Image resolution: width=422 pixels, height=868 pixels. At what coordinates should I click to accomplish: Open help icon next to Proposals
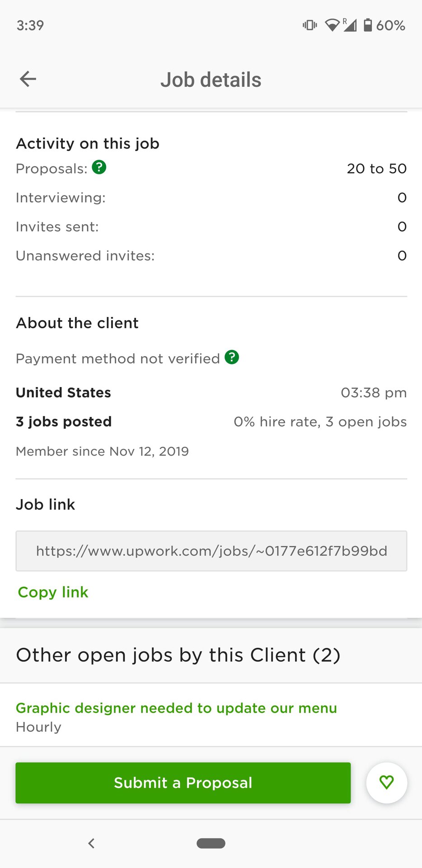click(99, 167)
